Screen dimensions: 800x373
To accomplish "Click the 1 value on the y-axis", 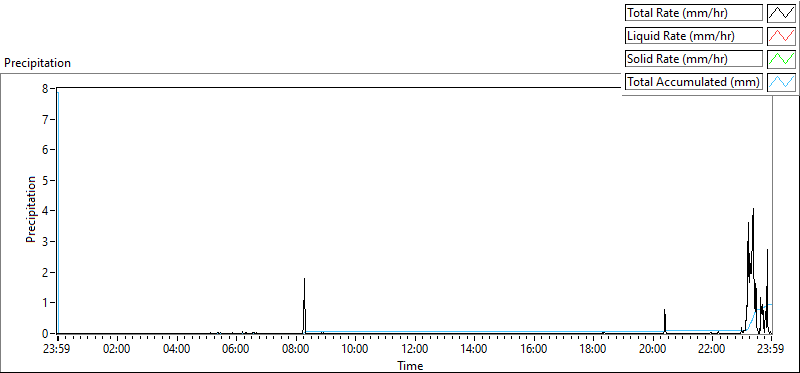I will [x=45, y=303].
